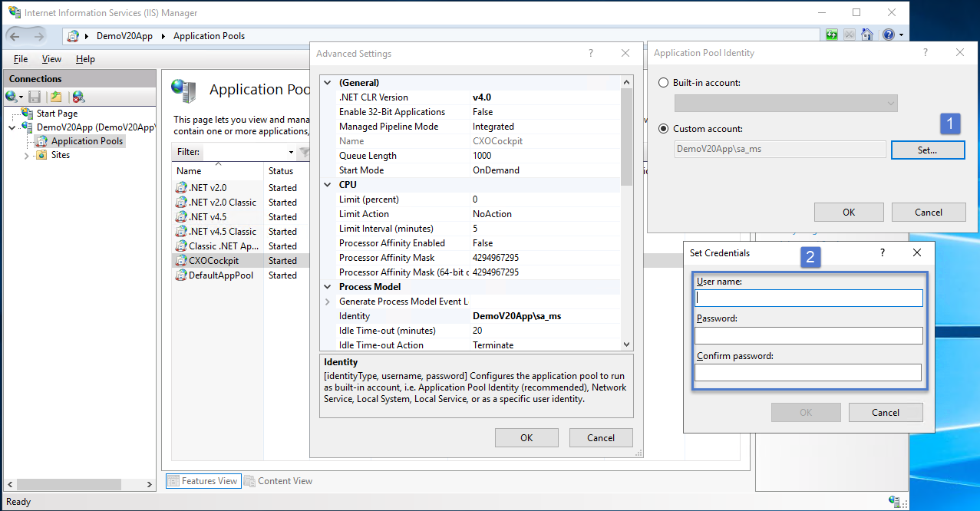Collapse the (General) section in Advanced Settings
Viewport: 980px width, 511px height.
point(328,83)
